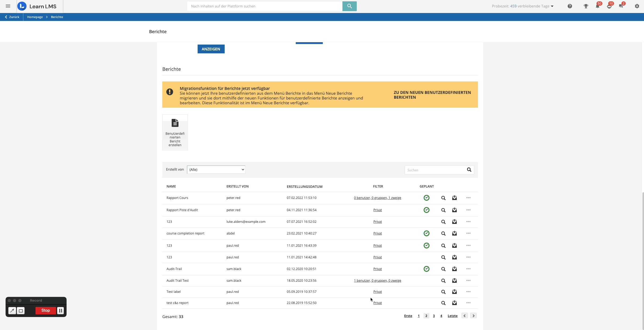
Task: Open the icon with 10 badge
Action: click(610, 6)
